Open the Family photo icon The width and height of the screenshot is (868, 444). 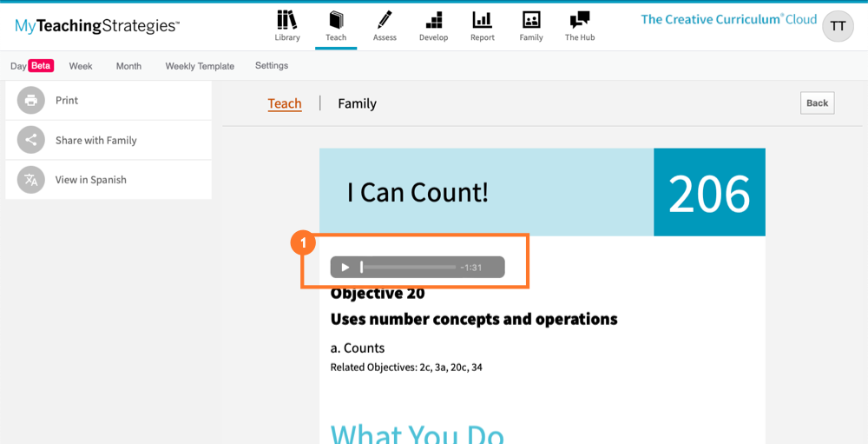[x=531, y=20]
